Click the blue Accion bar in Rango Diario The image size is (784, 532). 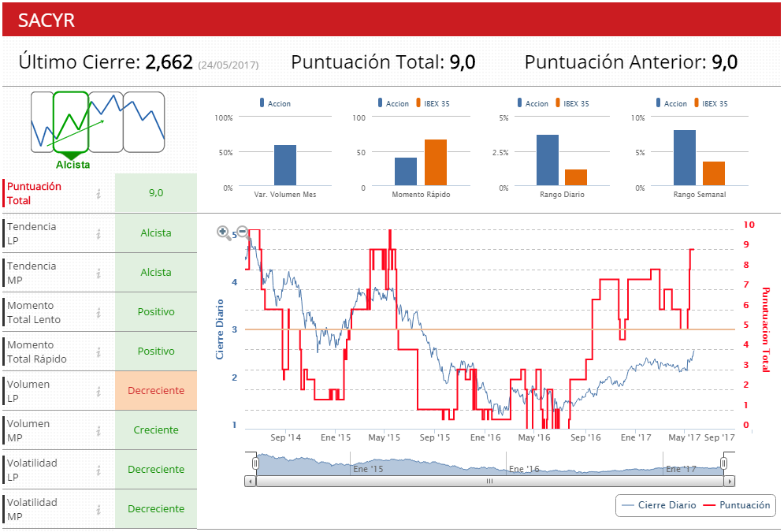pyautogui.click(x=548, y=161)
